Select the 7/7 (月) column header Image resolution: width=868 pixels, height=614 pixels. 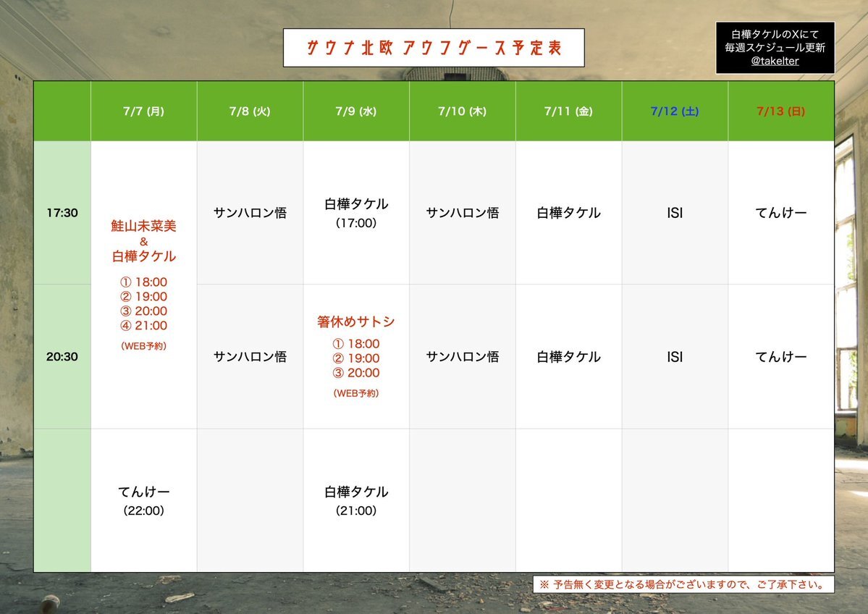pyautogui.click(x=144, y=112)
